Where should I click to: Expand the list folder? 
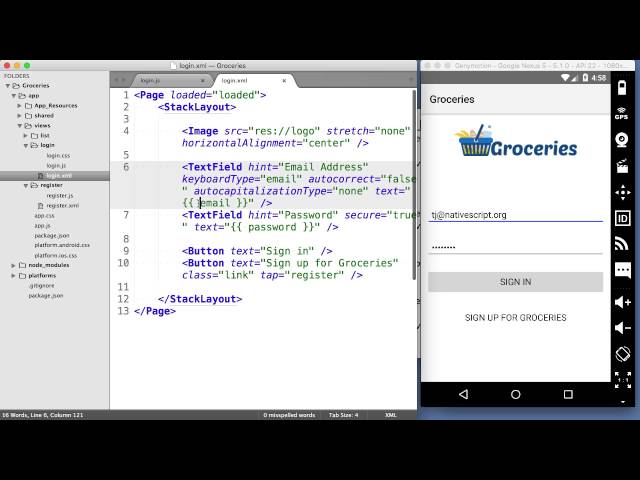click(25, 136)
